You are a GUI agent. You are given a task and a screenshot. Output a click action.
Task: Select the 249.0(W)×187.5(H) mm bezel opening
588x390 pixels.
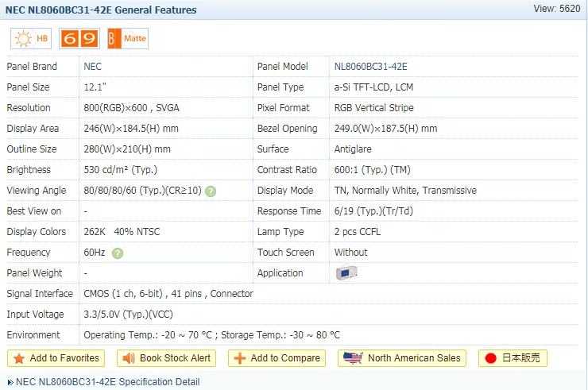pos(385,128)
